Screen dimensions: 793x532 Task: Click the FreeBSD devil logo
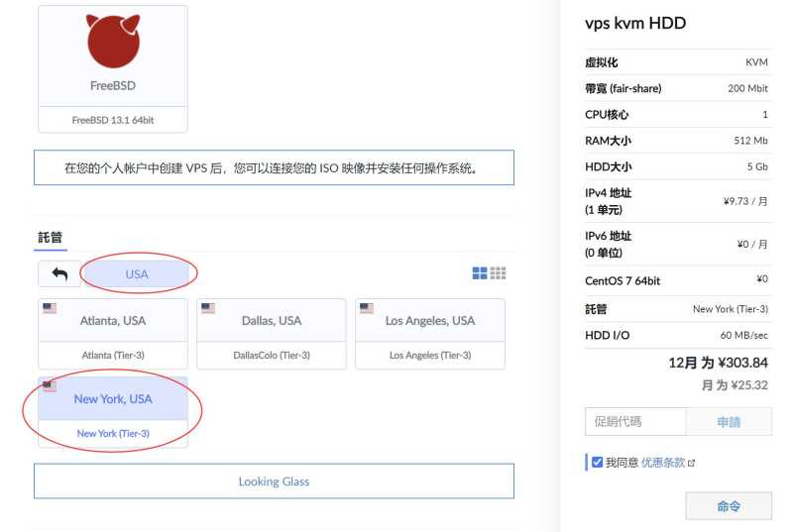(x=112, y=41)
